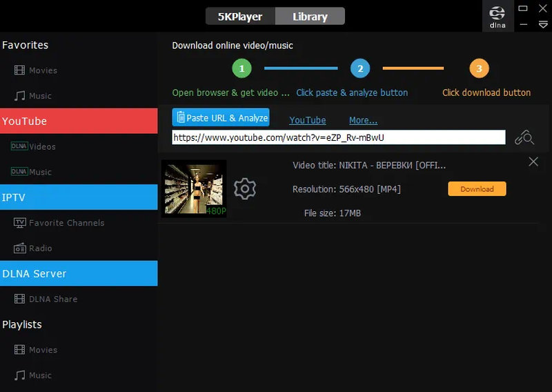Remove the NIKITA video from list
The image size is (552, 392).
[533, 161]
